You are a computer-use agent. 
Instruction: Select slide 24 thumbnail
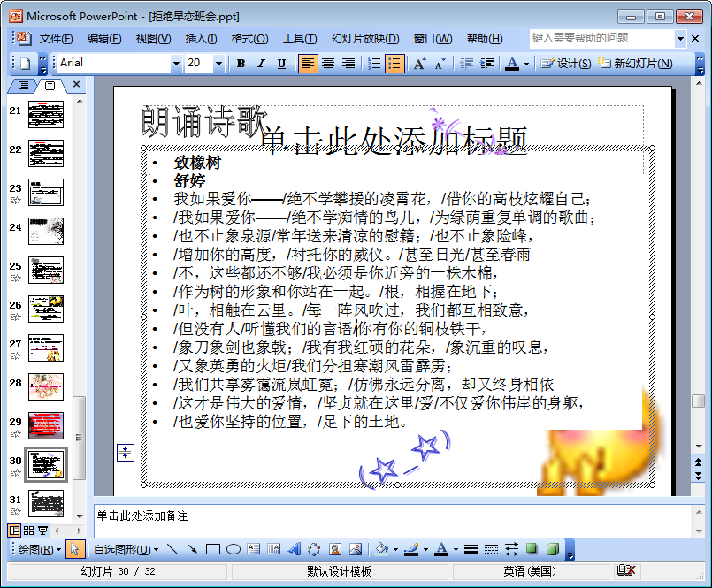[46, 231]
